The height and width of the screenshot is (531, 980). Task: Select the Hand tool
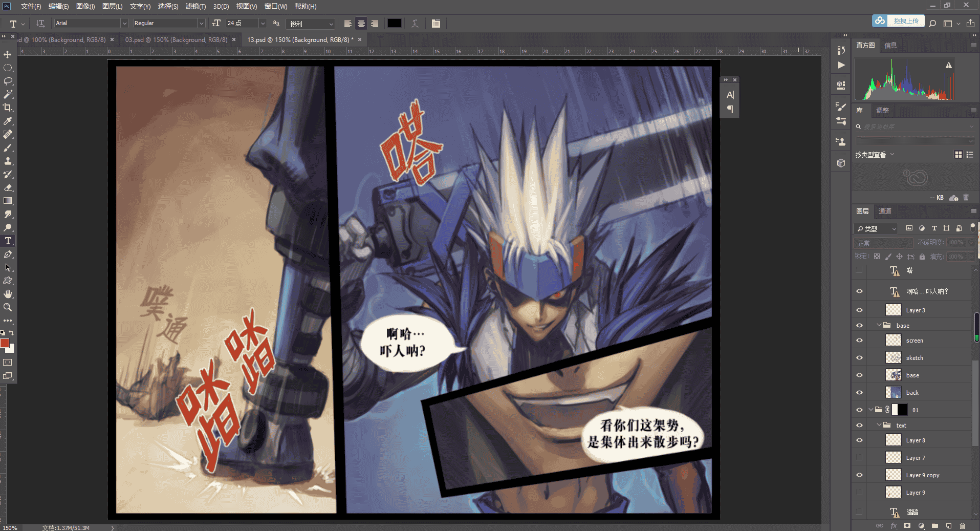[x=8, y=294]
